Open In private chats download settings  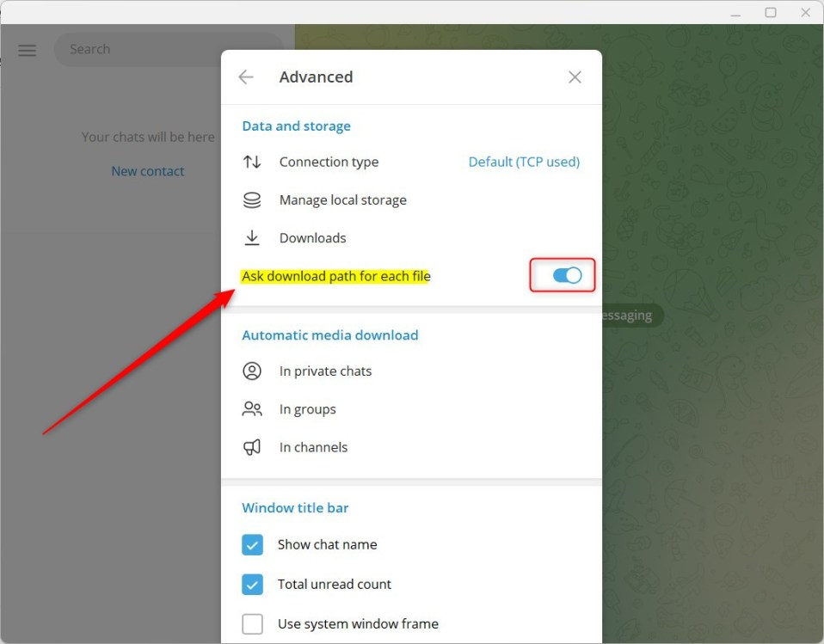[411, 371]
